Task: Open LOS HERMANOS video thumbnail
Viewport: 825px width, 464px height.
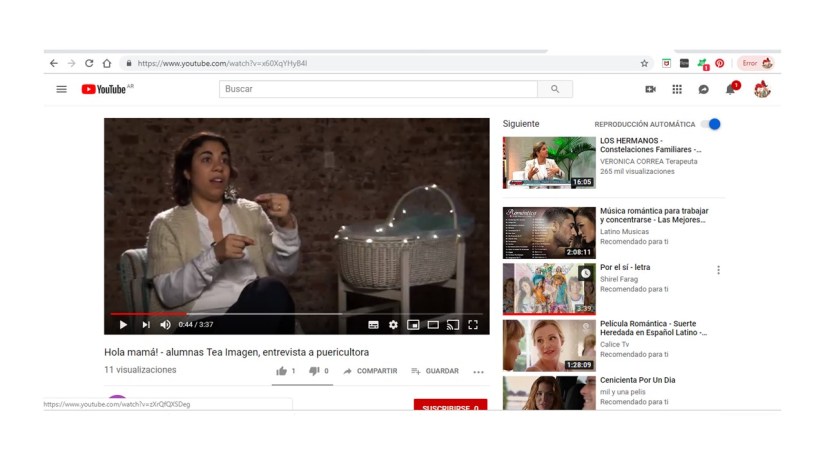Action: tap(549, 163)
